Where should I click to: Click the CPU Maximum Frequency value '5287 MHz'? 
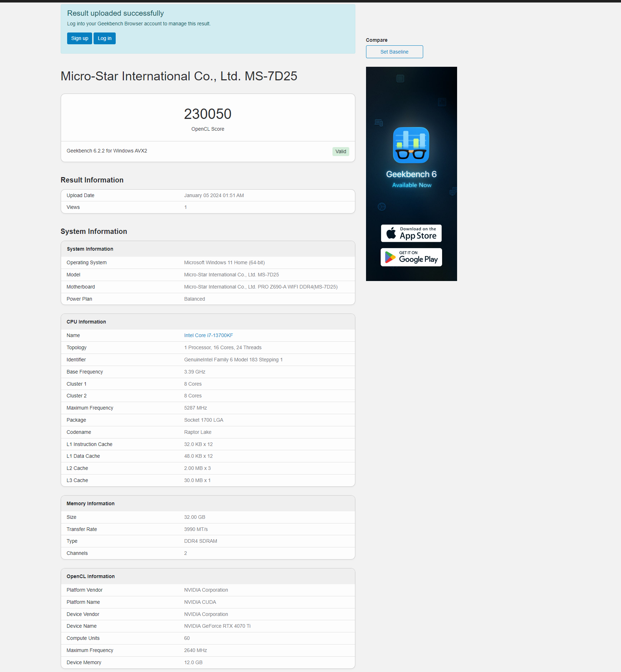[x=196, y=408]
